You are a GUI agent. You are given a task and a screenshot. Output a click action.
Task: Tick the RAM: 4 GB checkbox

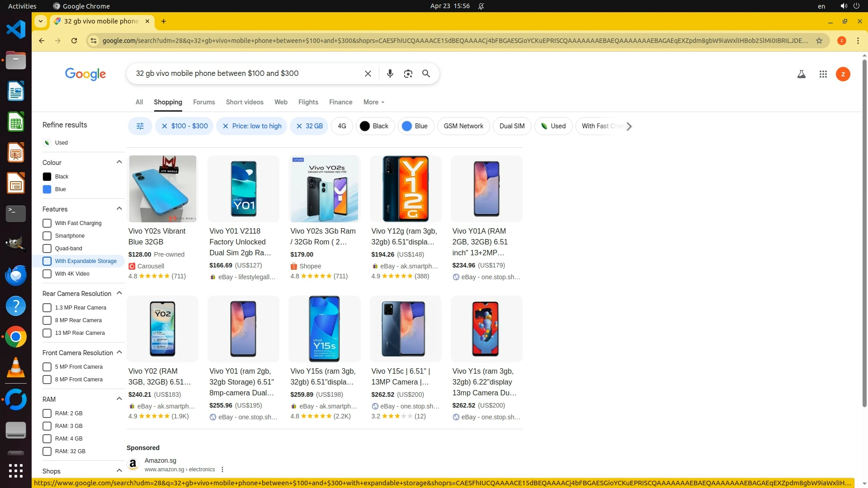coord(47,439)
